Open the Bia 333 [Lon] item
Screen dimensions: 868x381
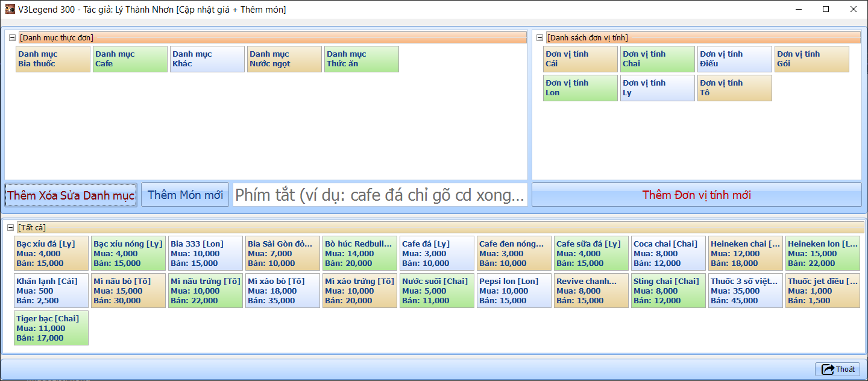pos(206,253)
